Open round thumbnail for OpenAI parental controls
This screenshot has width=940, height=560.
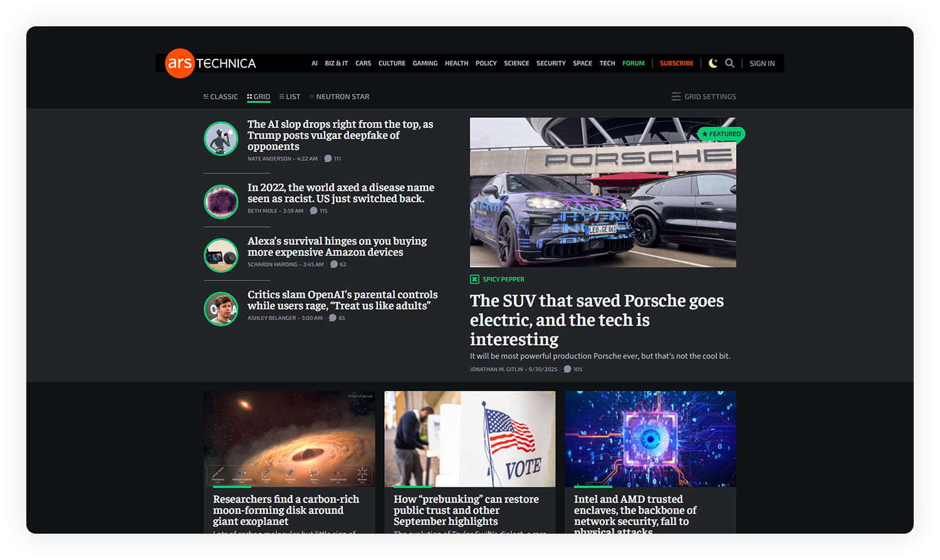[x=221, y=309]
